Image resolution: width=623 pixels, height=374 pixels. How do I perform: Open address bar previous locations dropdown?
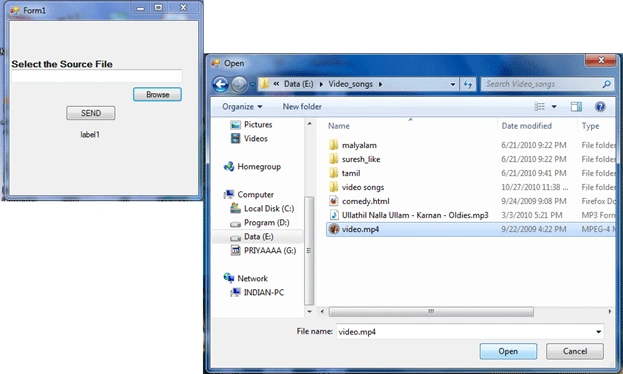pos(453,84)
